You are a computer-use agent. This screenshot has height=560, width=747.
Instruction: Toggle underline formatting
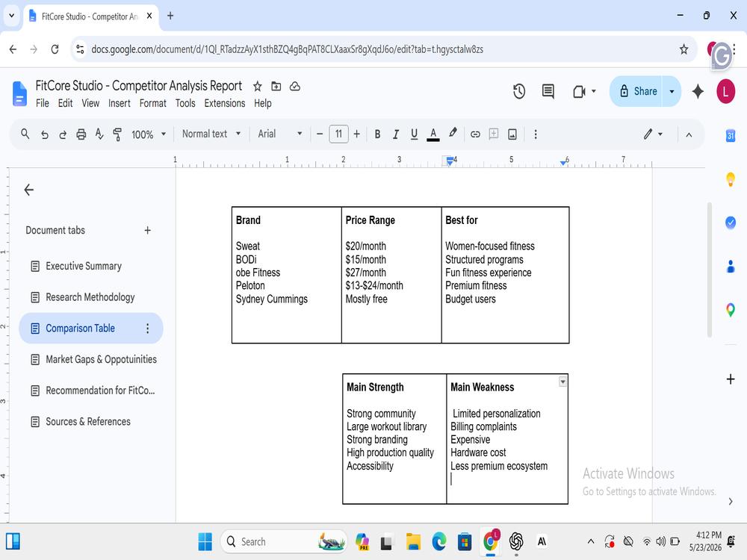414,134
